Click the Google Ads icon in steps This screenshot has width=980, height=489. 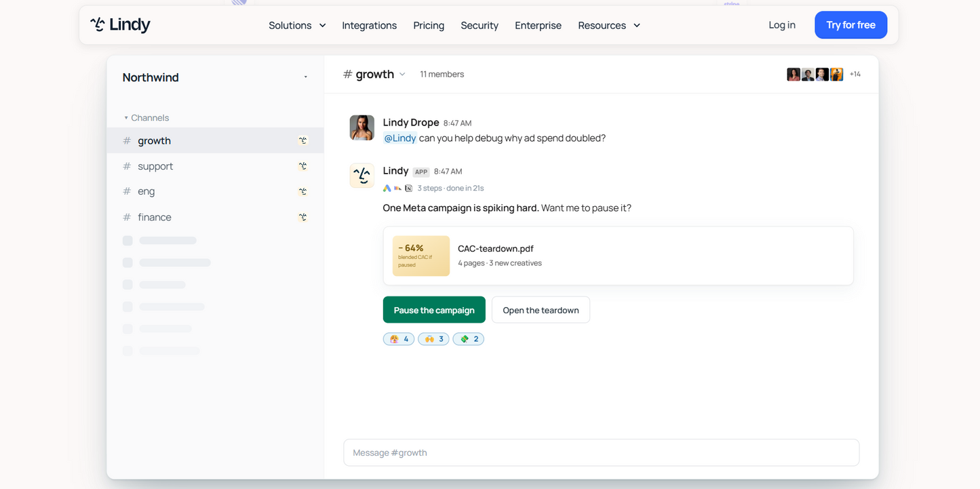387,189
